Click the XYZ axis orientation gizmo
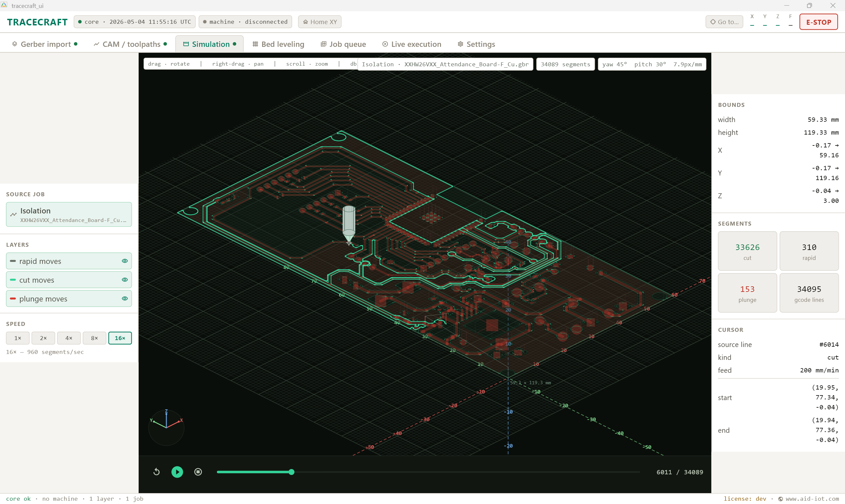 pos(166,427)
